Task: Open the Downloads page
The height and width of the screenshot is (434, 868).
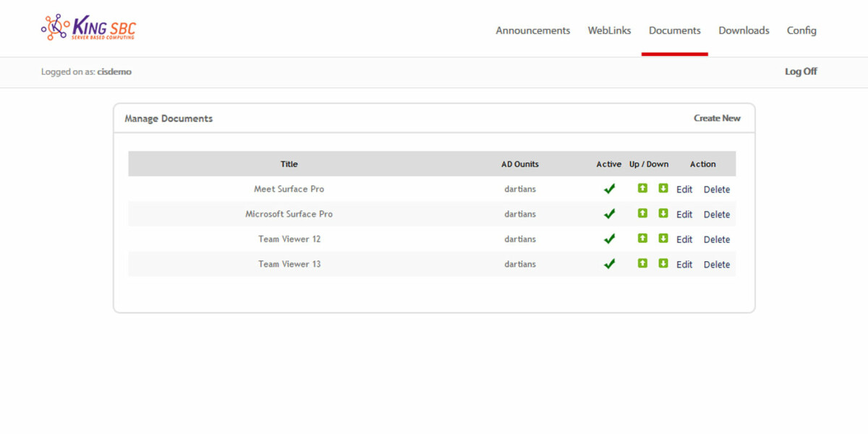Action: point(744,30)
